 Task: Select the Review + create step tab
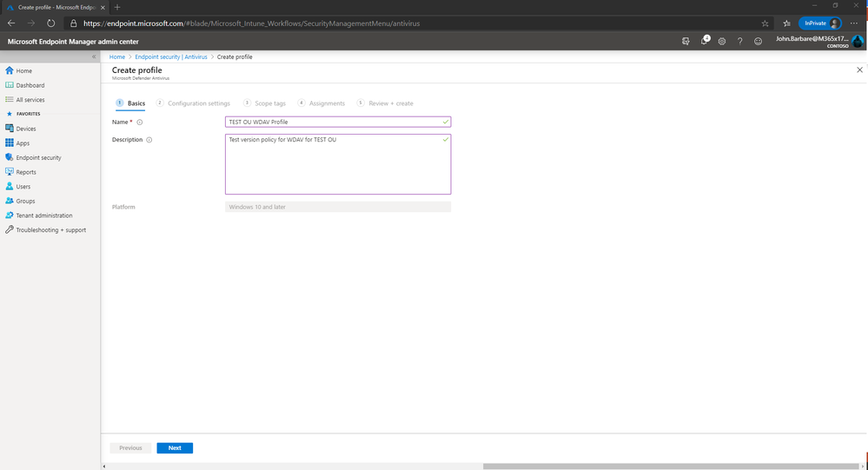pos(385,103)
